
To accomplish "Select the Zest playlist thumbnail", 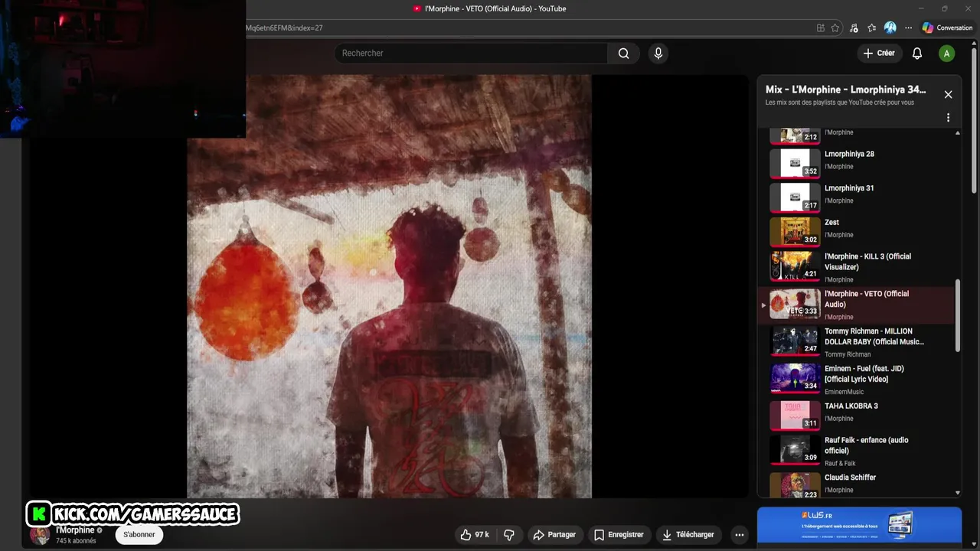I will click(x=795, y=232).
